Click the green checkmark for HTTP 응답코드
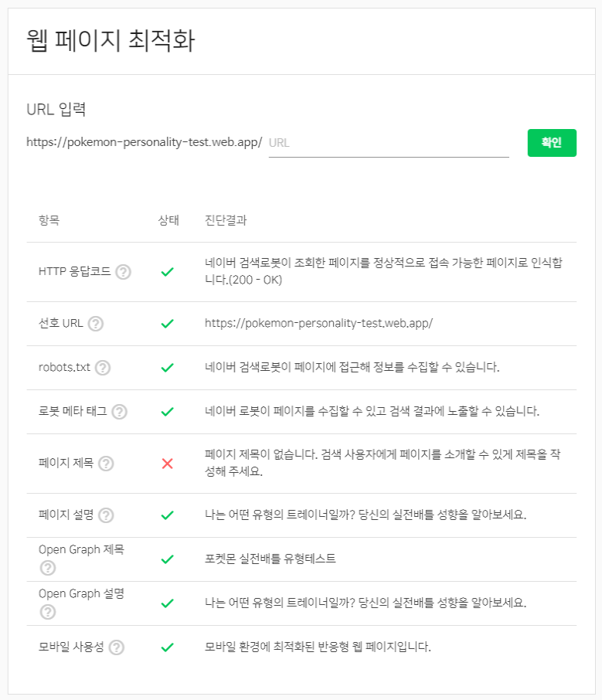The image size is (602, 700). coord(168,272)
